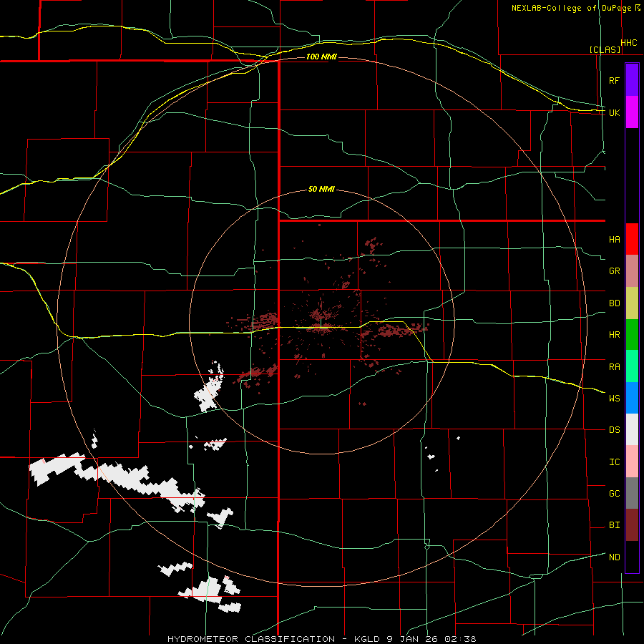The width and height of the screenshot is (644, 644).
Task: Click the IC pink legend swatch
Action: [x=632, y=462]
